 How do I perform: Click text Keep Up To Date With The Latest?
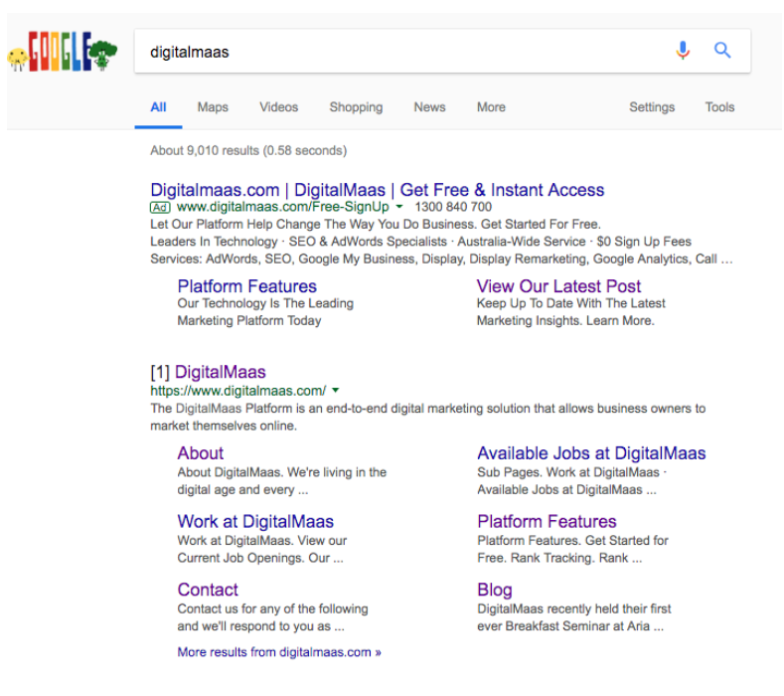tap(571, 303)
